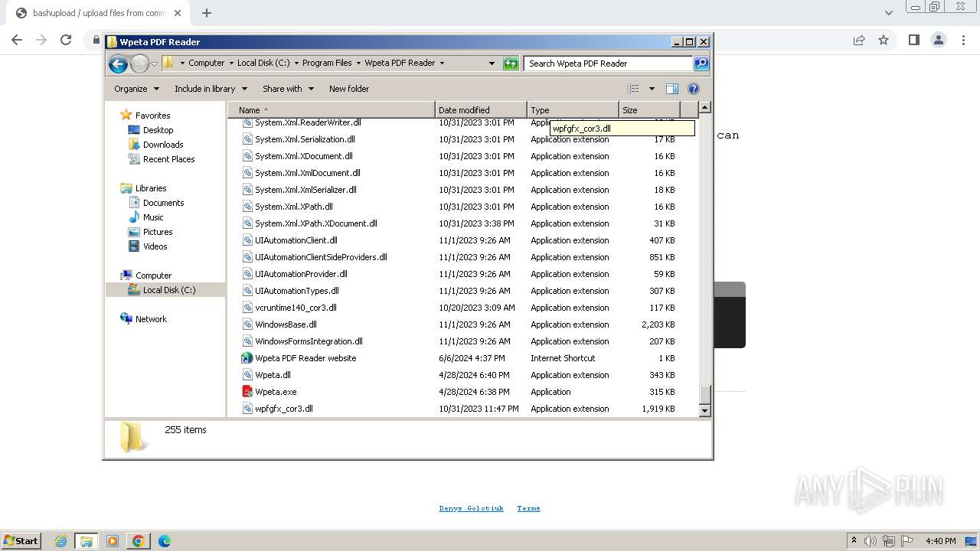Click the Explorer Back arrow button
This screenshot has width=980, height=551.
pos(118,64)
